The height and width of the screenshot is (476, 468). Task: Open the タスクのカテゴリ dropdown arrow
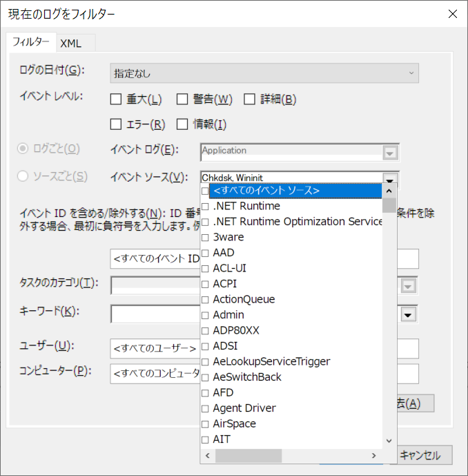click(x=408, y=286)
